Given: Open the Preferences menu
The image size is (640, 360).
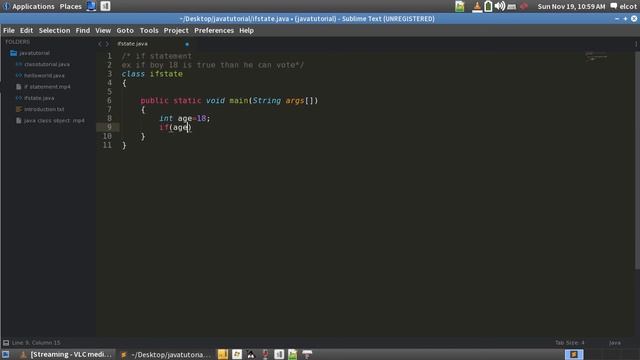Looking at the screenshot, I should pos(214,31).
